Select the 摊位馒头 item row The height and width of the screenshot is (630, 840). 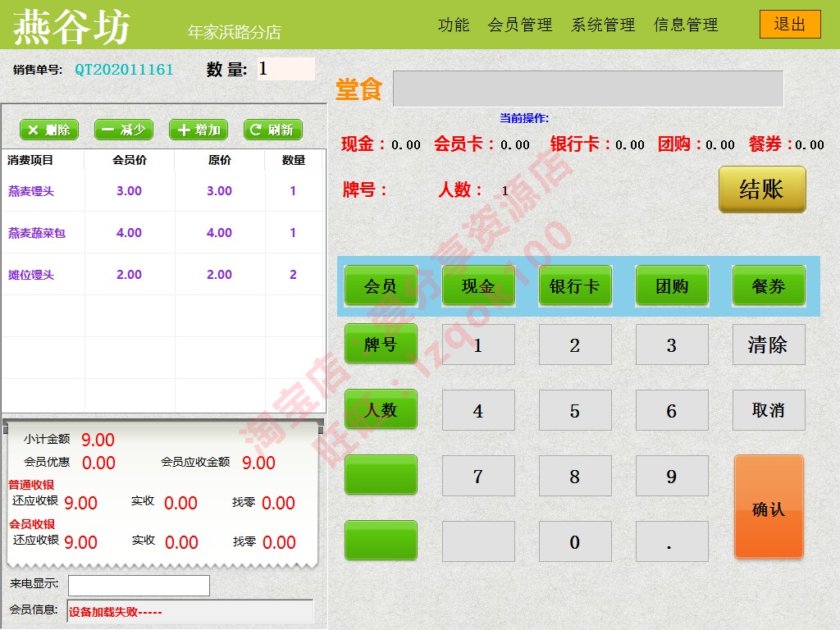coord(163,274)
